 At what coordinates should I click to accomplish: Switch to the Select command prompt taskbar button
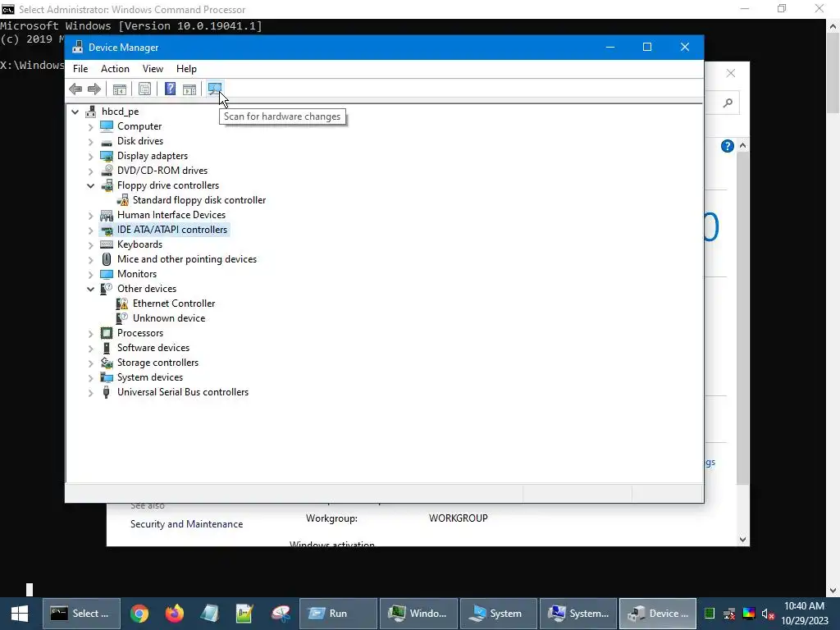pyautogui.click(x=81, y=614)
